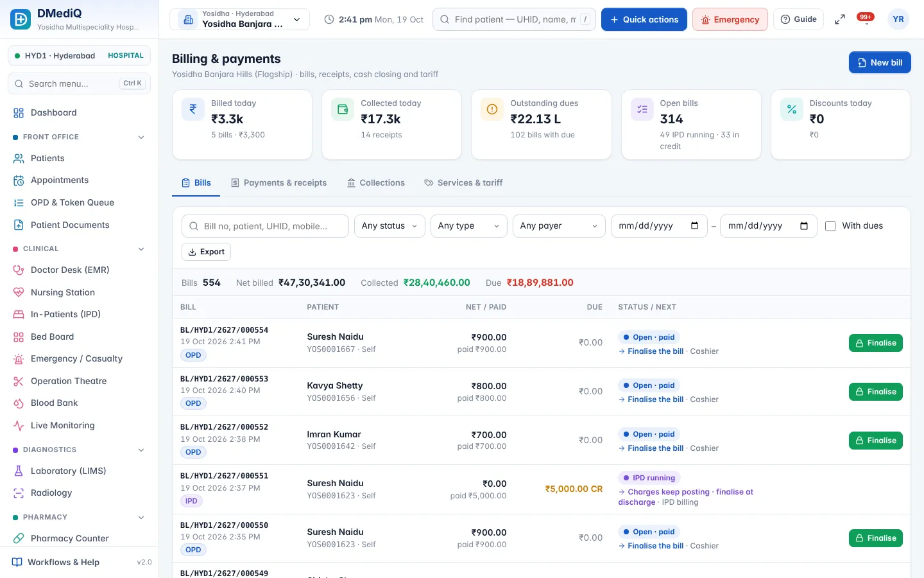Collapse the FRONT OFFICE section
The width and height of the screenshot is (924, 578).
tap(141, 137)
